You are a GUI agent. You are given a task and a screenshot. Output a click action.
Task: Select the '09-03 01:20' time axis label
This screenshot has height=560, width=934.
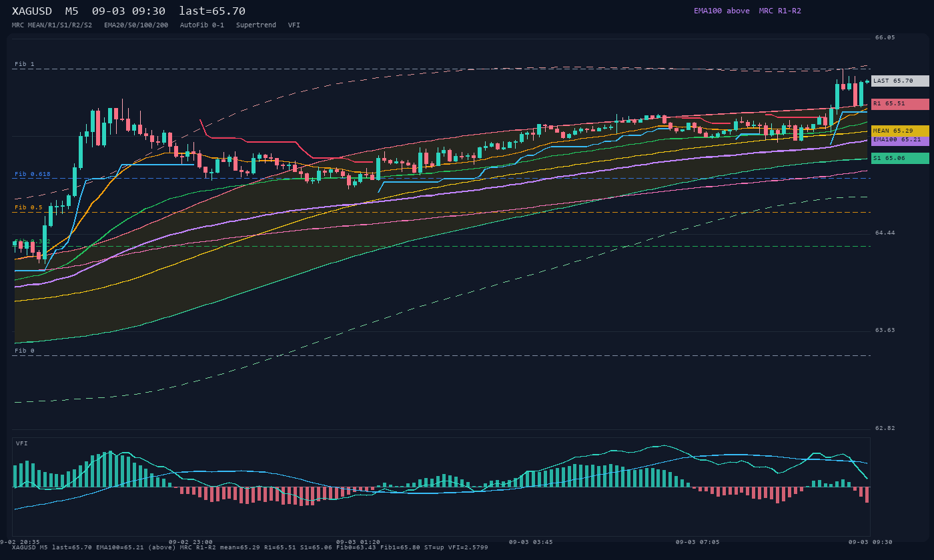(358, 542)
